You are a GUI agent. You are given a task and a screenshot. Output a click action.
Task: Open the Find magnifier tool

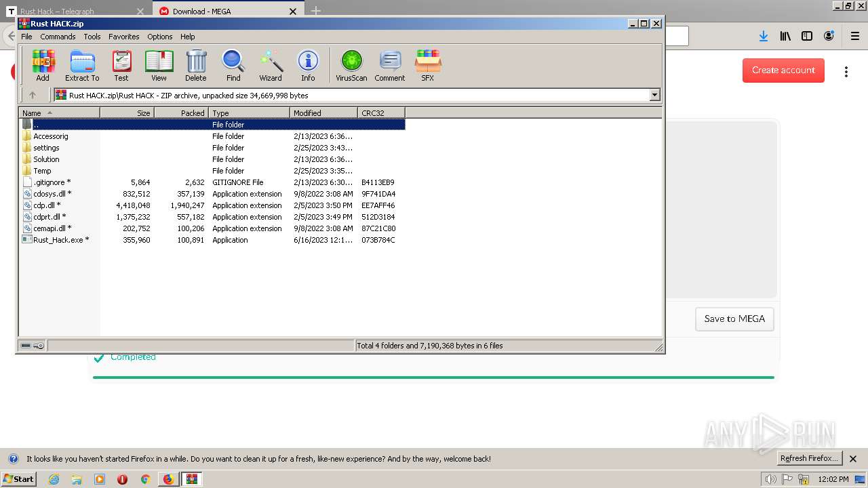click(233, 66)
